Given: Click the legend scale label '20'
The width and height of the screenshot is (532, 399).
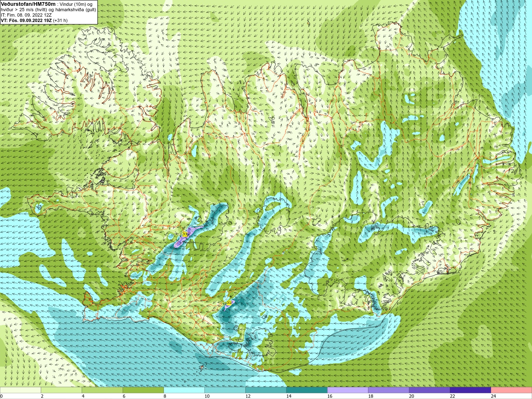Looking at the screenshot, I should click(x=411, y=396).
